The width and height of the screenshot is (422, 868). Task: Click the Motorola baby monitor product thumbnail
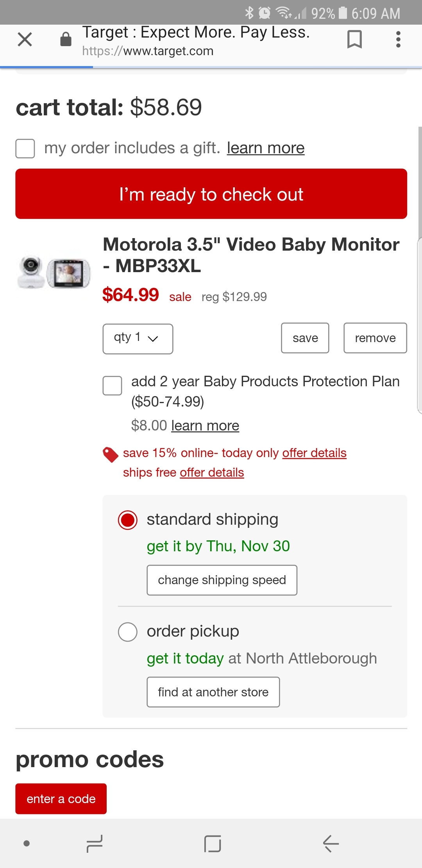pos(54,272)
